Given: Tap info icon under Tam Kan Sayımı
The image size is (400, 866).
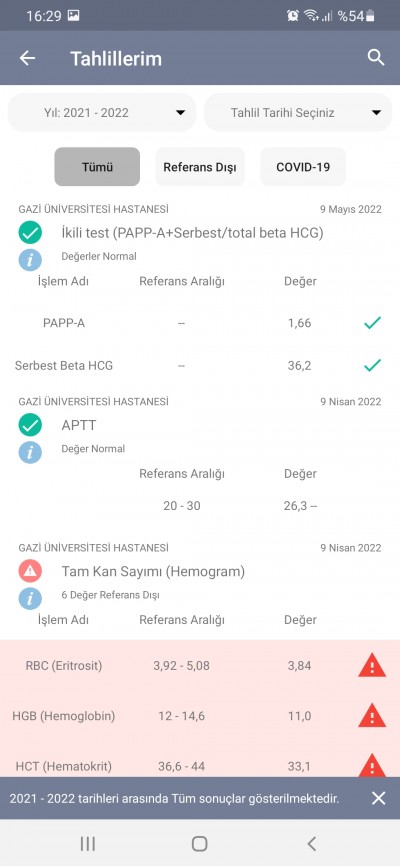Looking at the screenshot, I should [x=30, y=598].
